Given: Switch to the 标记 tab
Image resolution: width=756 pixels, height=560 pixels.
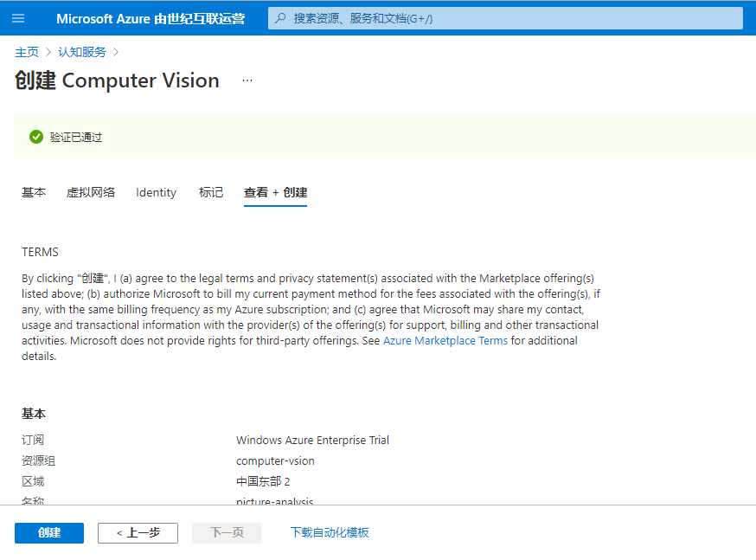Looking at the screenshot, I should click(x=211, y=192).
